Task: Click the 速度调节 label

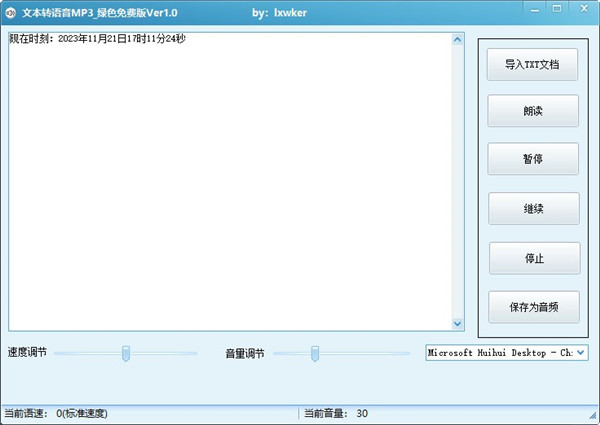Action: pyautogui.click(x=27, y=352)
